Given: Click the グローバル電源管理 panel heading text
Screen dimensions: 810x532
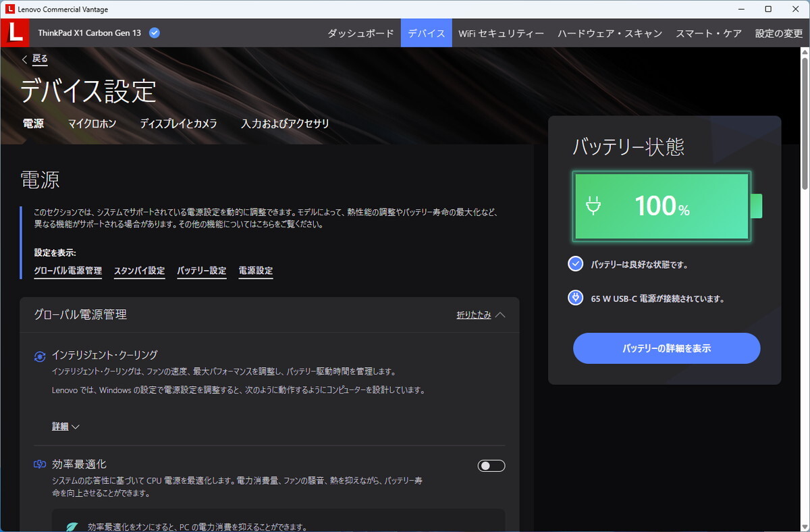Looking at the screenshot, I should (80, 314).
